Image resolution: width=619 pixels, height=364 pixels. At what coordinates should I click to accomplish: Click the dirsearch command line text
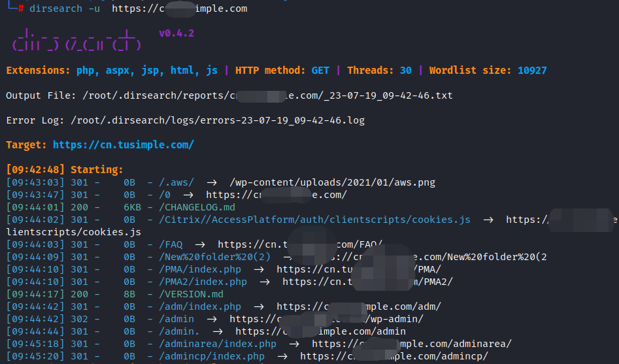[x=139, y=9]
